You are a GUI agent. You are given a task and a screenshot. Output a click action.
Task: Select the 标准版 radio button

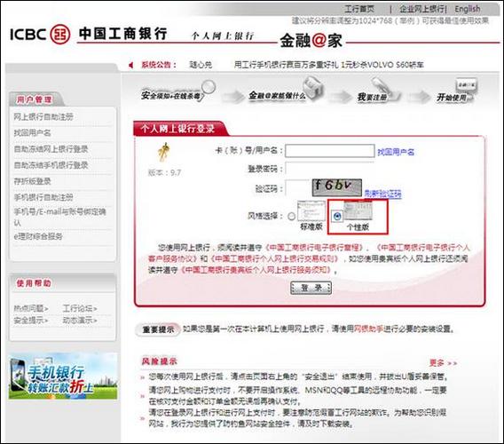click(291, 216)
